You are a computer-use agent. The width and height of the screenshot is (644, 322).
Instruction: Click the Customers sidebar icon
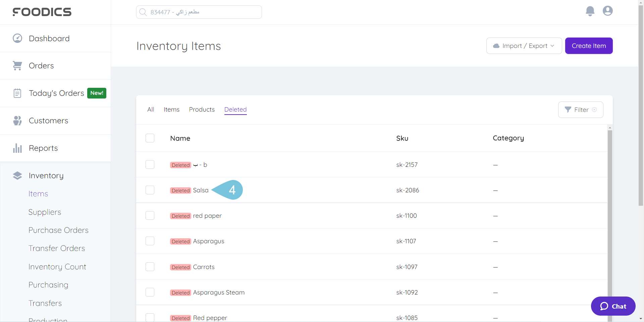coord(17,121)
